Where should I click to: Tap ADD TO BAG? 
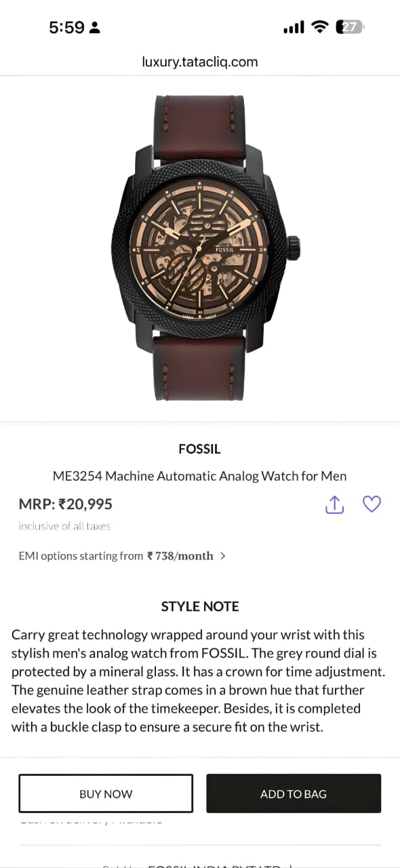point(293,793)
